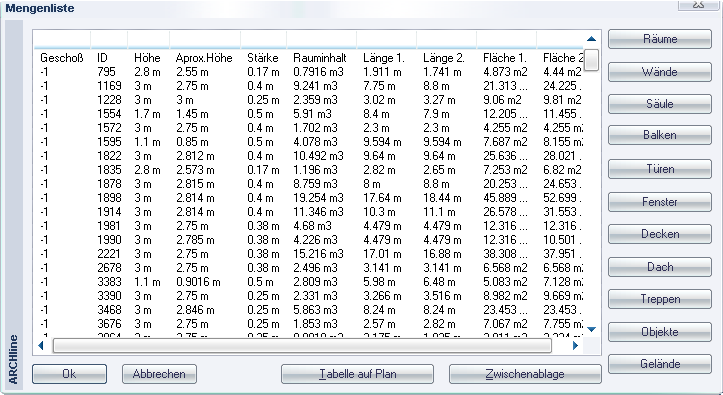
Task: Select the Geschoß column label
Action: pos(62,58)
